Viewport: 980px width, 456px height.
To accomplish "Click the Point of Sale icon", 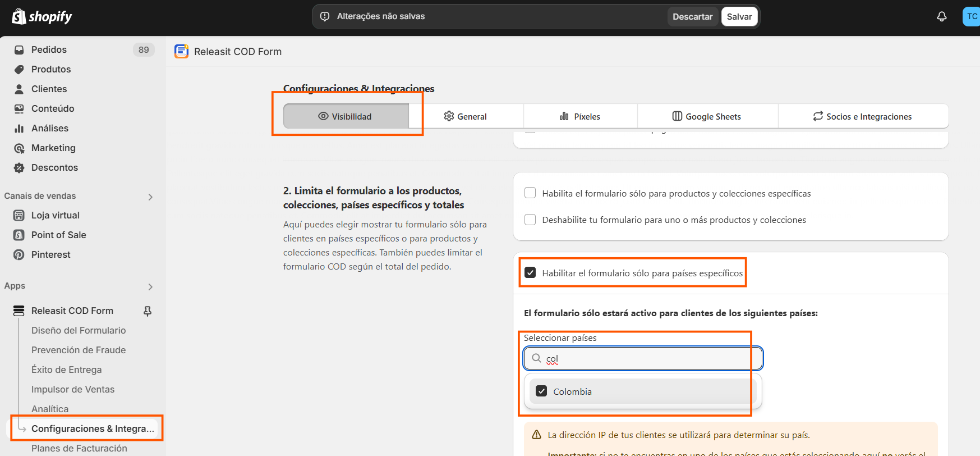I will 19,235.
